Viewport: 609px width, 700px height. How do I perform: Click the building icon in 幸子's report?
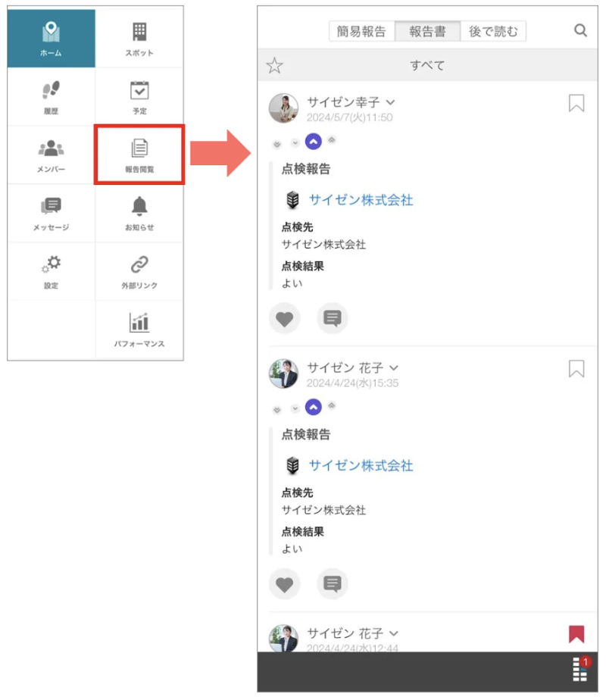tap(292, 199)
